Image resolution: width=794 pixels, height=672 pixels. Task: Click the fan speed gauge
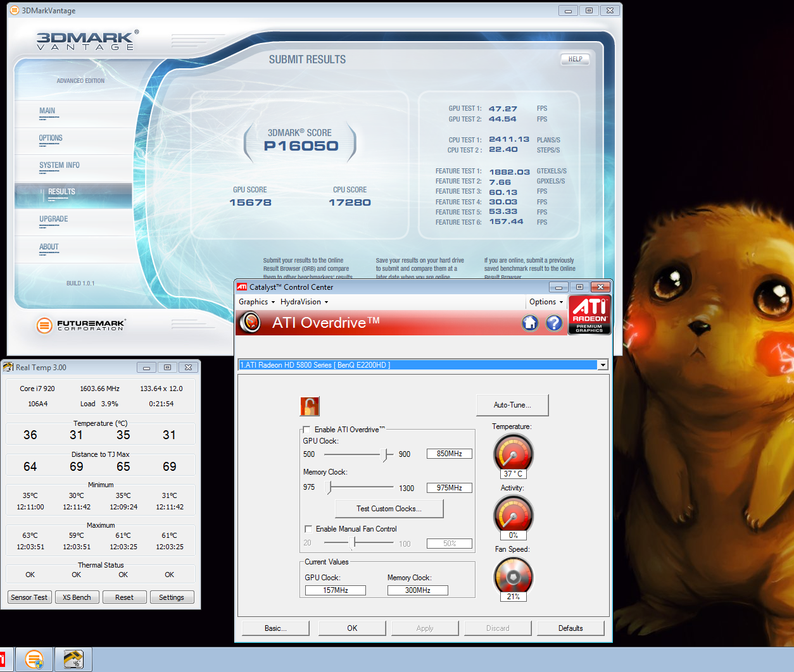point(513,576)
